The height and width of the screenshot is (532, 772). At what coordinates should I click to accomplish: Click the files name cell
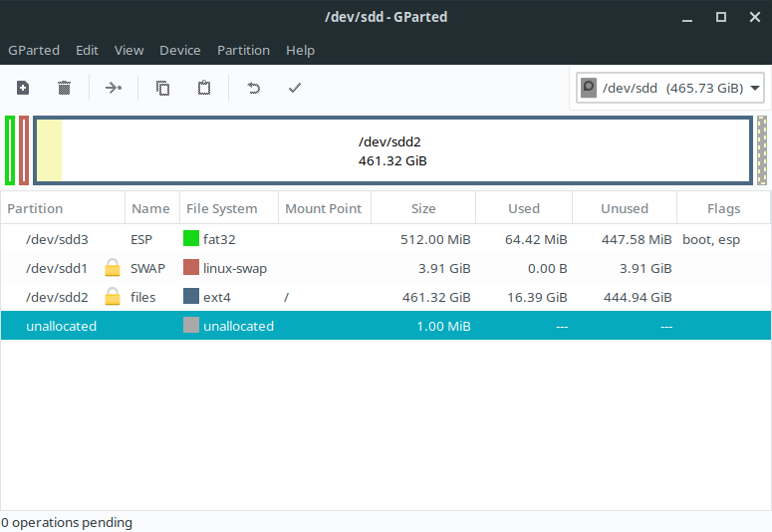[142, 297]
